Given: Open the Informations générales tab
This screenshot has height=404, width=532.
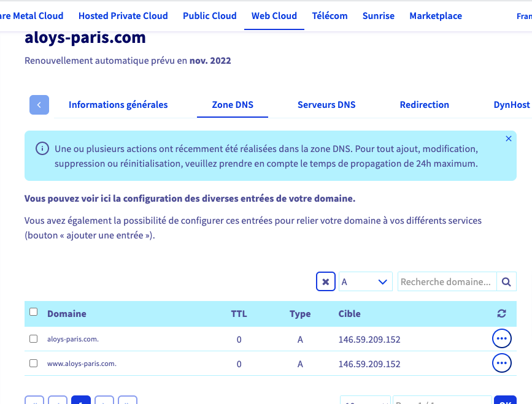Looking at the screenshot, I should pyautogui.click(x=118, y=105).
